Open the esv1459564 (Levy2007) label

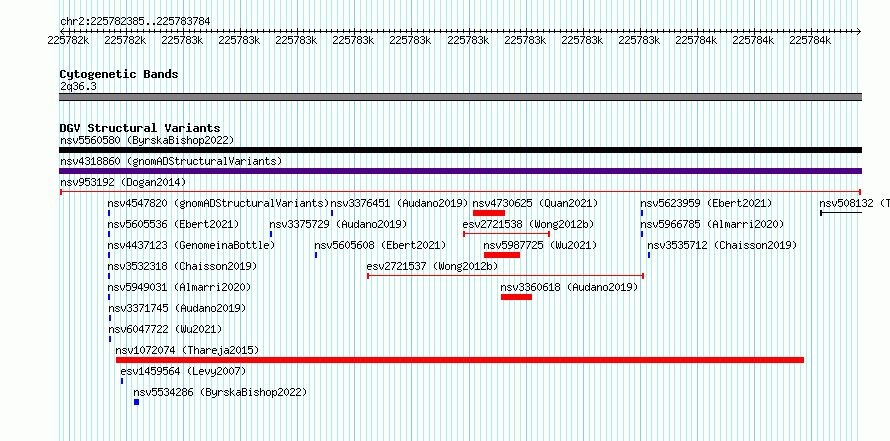point(183,371)
